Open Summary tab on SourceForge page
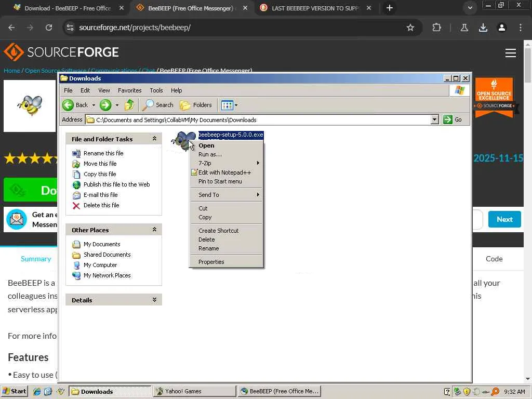Viewport: 532px width, 399px height. (36, 259)
